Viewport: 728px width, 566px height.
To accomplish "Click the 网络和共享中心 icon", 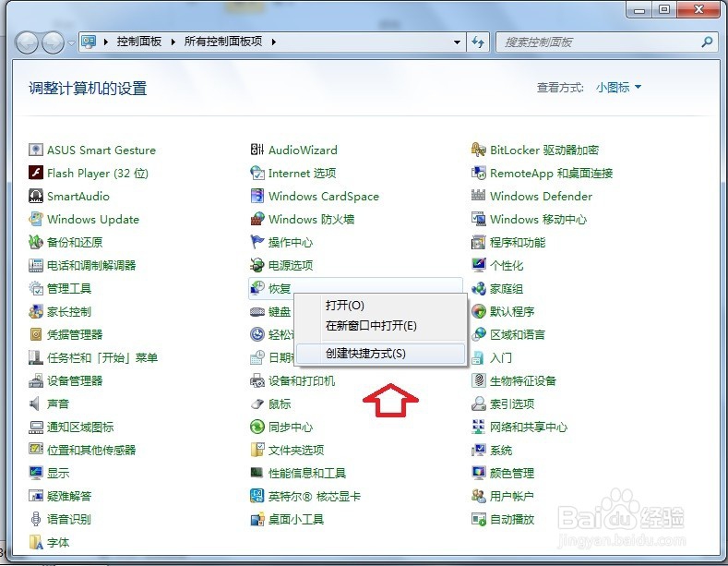I will [x=479, y=427].
